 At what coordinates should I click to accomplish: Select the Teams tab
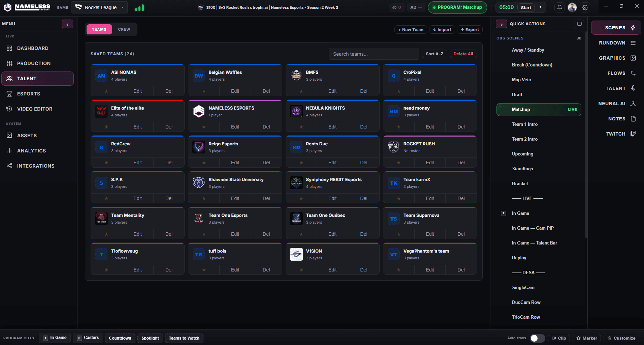pyautogui.click(x=99, y=29)
